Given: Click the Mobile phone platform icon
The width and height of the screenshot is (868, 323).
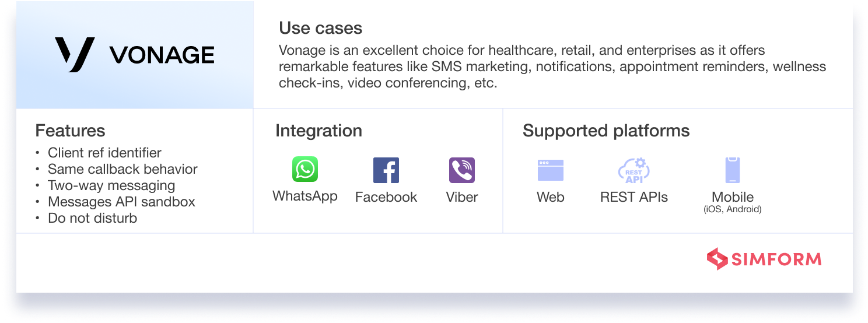Looking at the screenshot, I should pyautogui.click(x=733, y=170).
